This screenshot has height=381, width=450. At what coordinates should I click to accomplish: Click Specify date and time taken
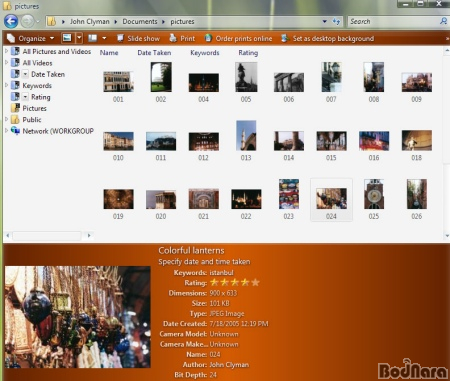[x=204, y=262]
